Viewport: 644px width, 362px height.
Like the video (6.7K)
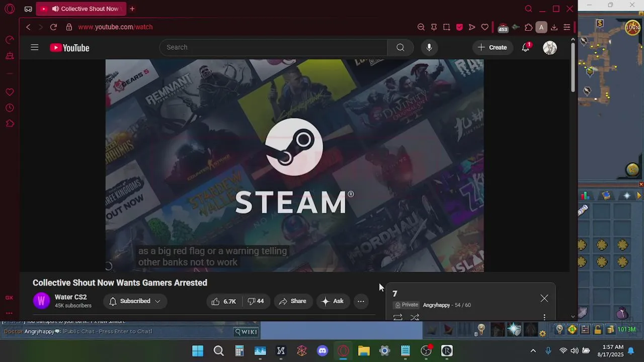[224, 301]
